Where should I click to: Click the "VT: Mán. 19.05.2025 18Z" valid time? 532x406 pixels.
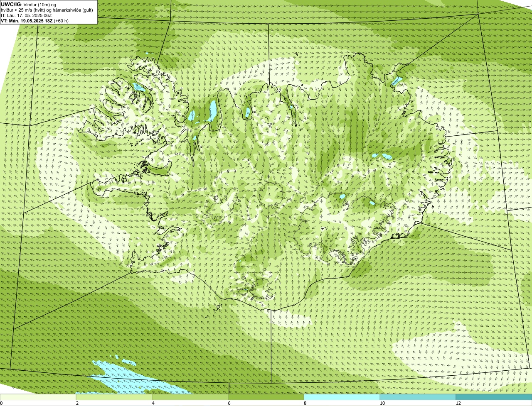coord(27,21)
